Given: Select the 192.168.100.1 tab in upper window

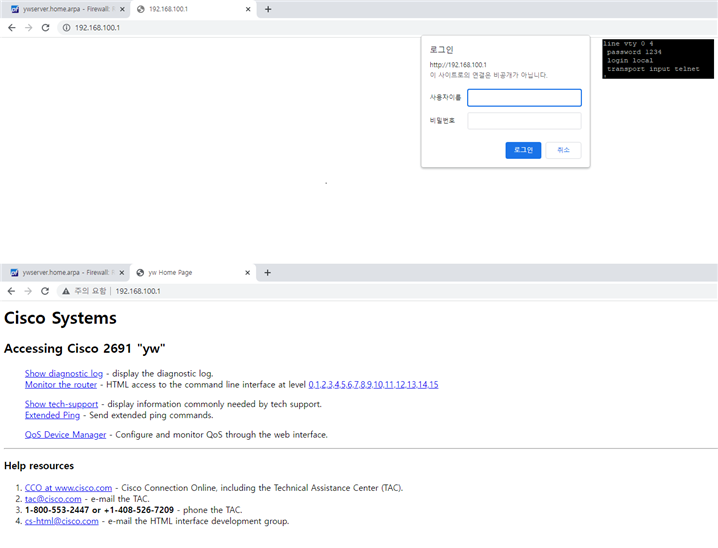Looking at the screenshot, I should [192, 9].
